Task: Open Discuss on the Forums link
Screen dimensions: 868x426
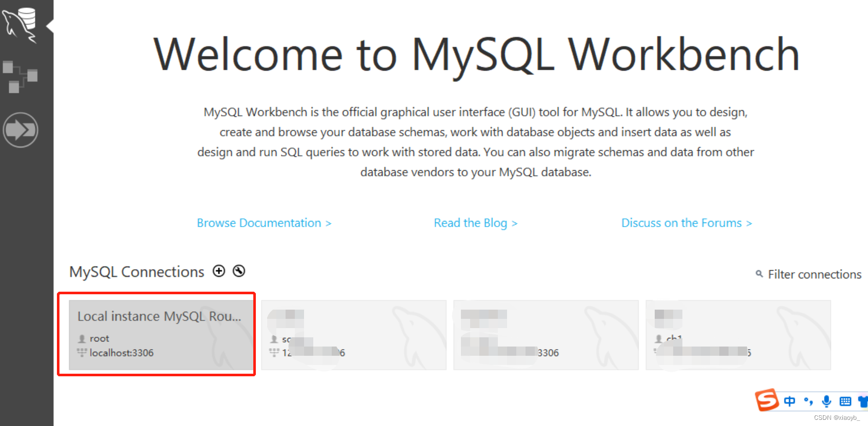Action: pos(687,223)
